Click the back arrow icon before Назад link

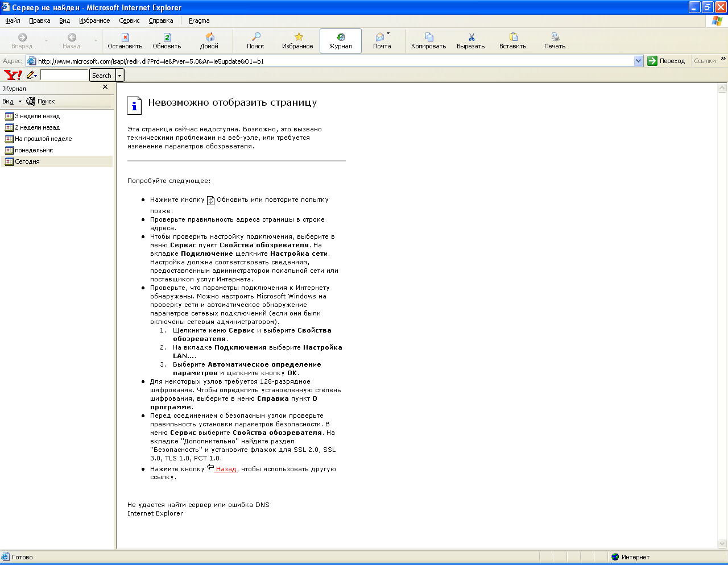[210, 467]
